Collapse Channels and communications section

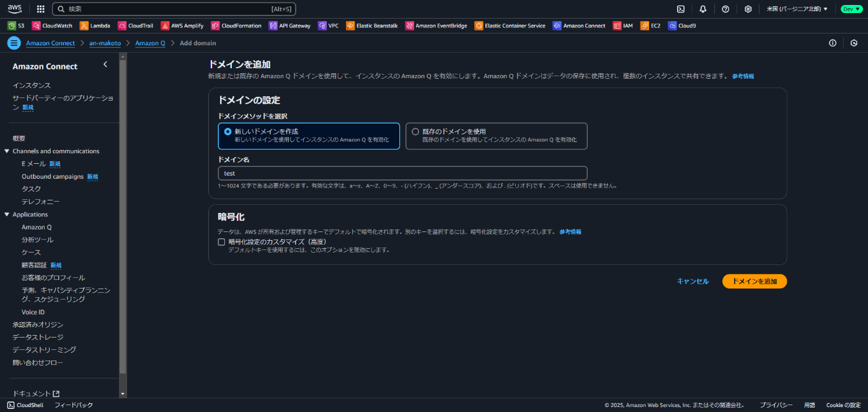[x=7, y=151]
